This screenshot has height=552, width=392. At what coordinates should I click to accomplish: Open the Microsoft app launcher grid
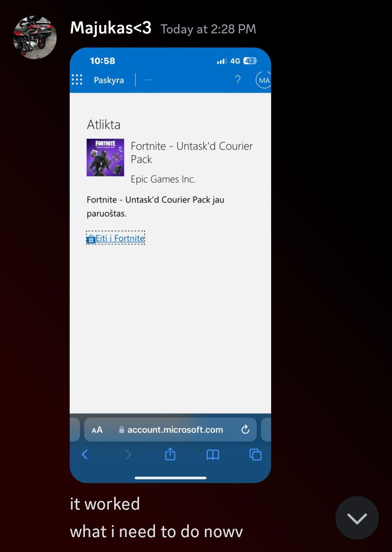77,80
